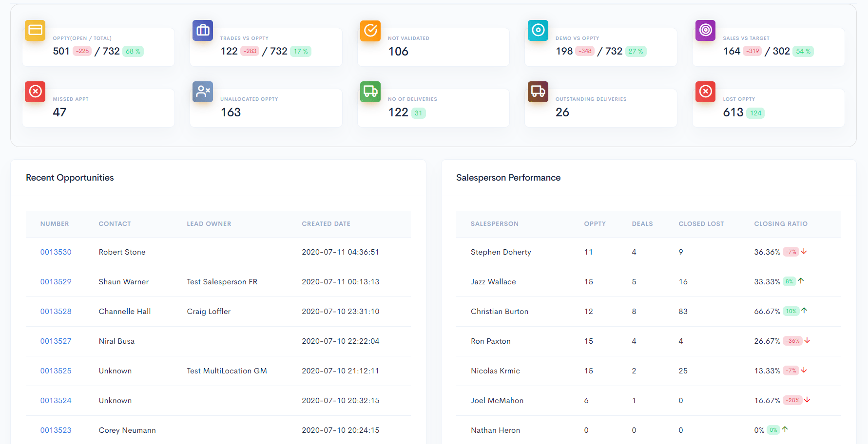Viewport: 868px width, 444px height.
Task: Click the blue briefcase Trades vs Oppty icon
Action: 203,30
